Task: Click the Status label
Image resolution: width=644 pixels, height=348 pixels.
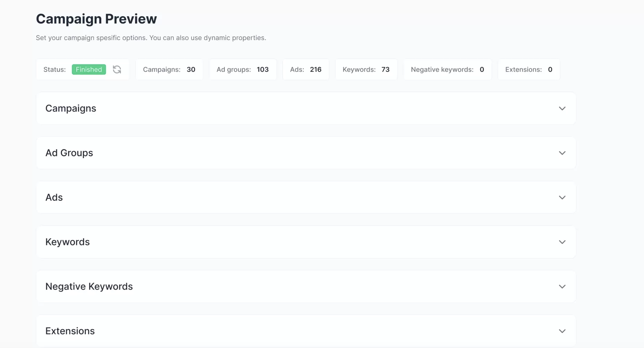Action: (55, 70)
